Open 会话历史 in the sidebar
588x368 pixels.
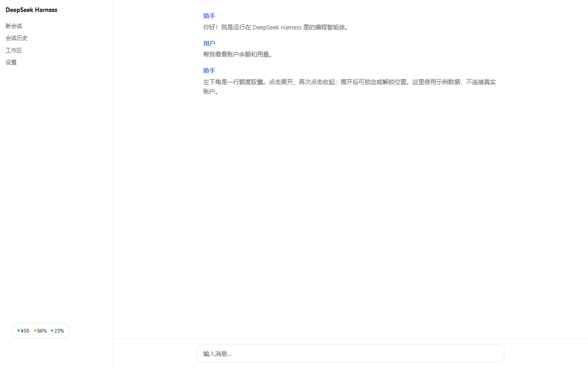click(x=17, y=38)
